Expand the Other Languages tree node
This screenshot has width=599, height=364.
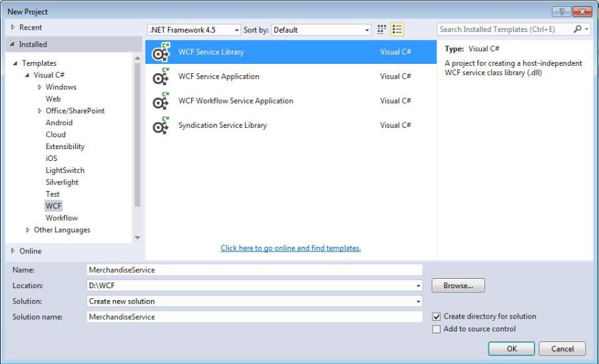tap(27, 230)
